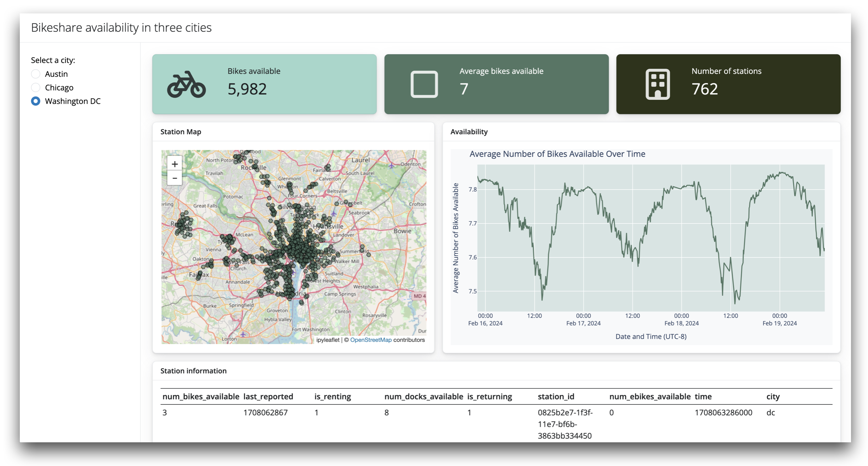Viewport: 868px width, 466px height.
Task: Click the ipyleaflet attribution text
Action: pos(328,340)
